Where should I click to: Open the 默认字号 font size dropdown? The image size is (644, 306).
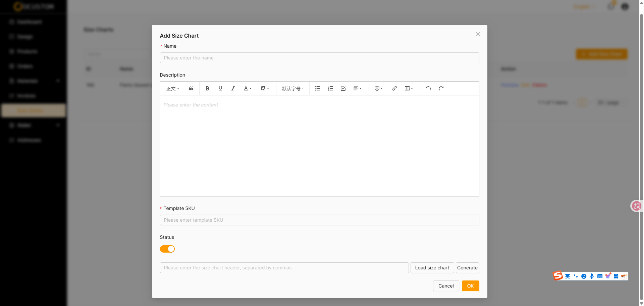(x=292, y=88)
